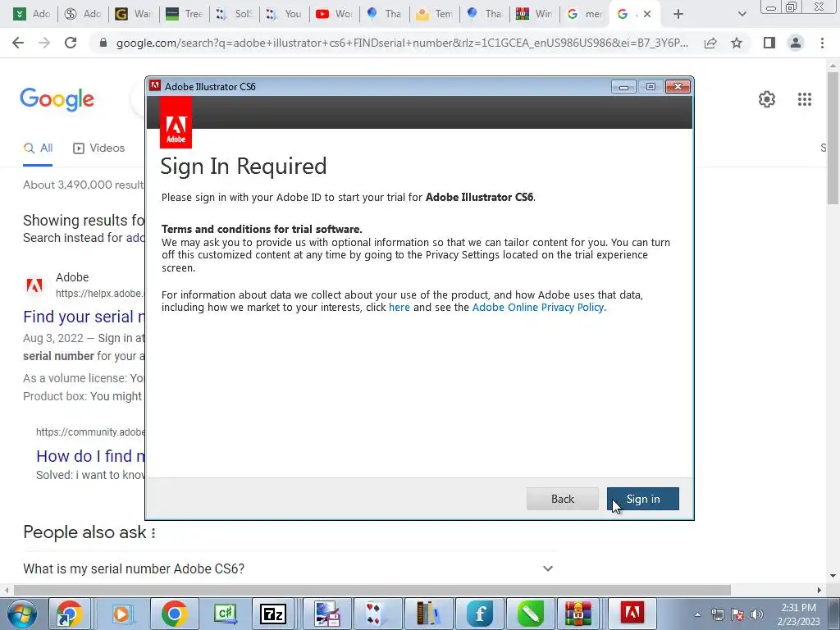The width and height of the screenshot is (840, 630).
Task: Select the All search results tab
Action: 38,148
